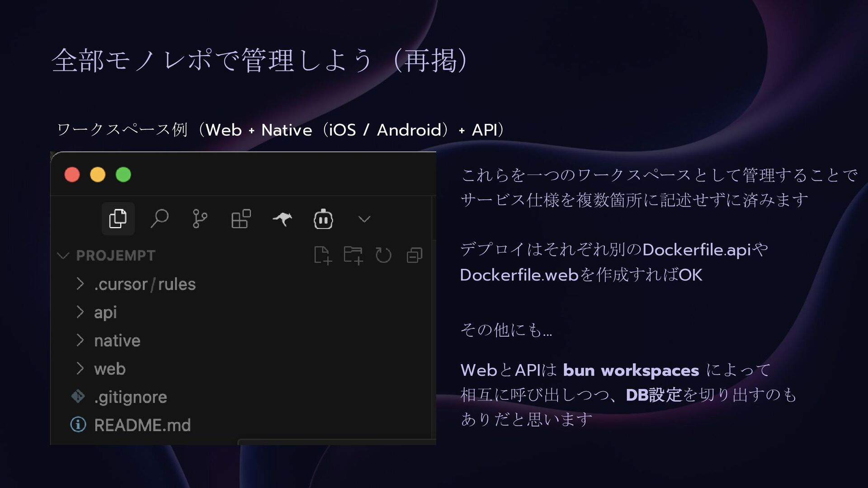This screenshot has width=868, height=488.
Task: Open the Search magnifier icon
Action: tap(159, 219)
